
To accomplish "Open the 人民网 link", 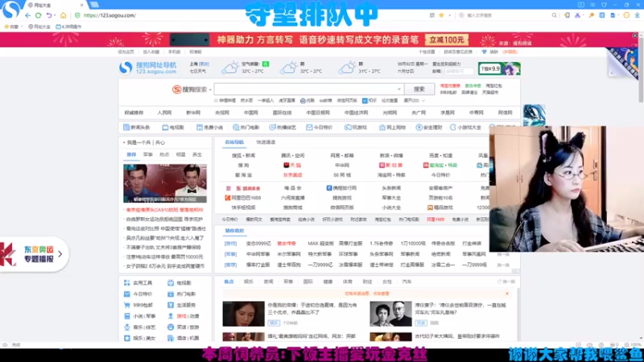I will tap(164, 113).
